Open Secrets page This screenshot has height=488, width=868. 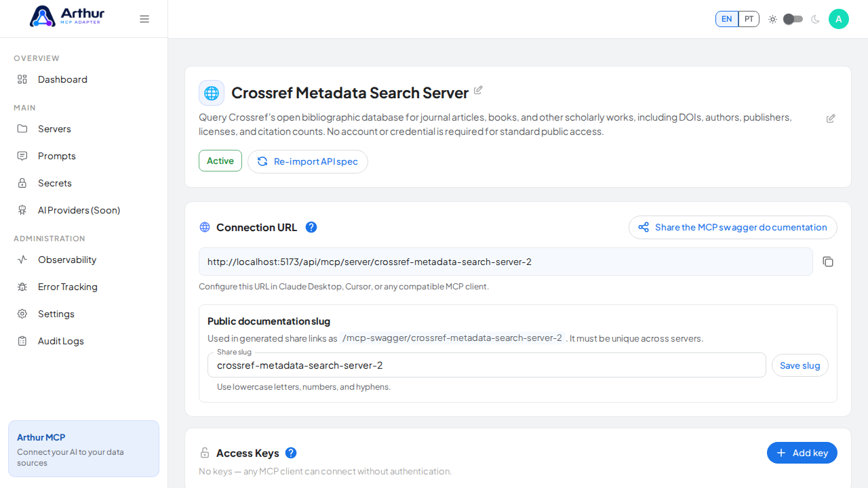[x=84, y=183]
